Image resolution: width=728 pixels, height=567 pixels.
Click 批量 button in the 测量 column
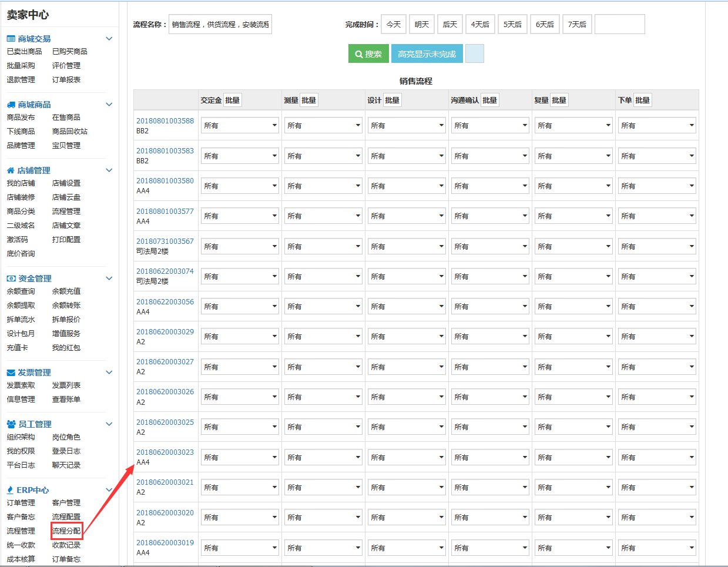pos(309,100)
